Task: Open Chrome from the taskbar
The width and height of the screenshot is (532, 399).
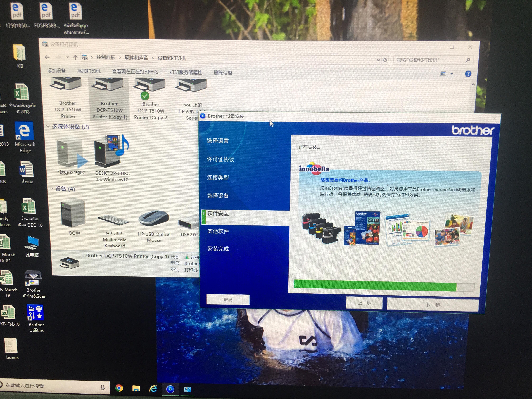Action: coord(119,388)
